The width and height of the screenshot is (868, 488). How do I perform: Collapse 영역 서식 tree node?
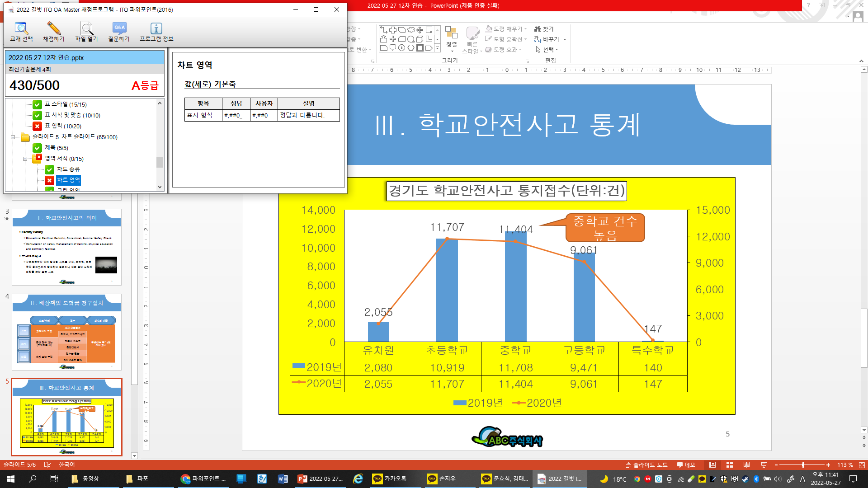click(25, 159)
